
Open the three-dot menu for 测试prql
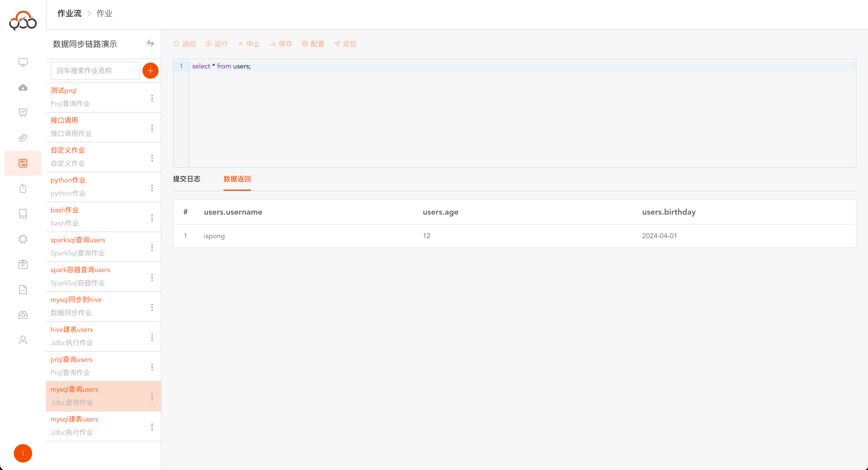point(152,98)
